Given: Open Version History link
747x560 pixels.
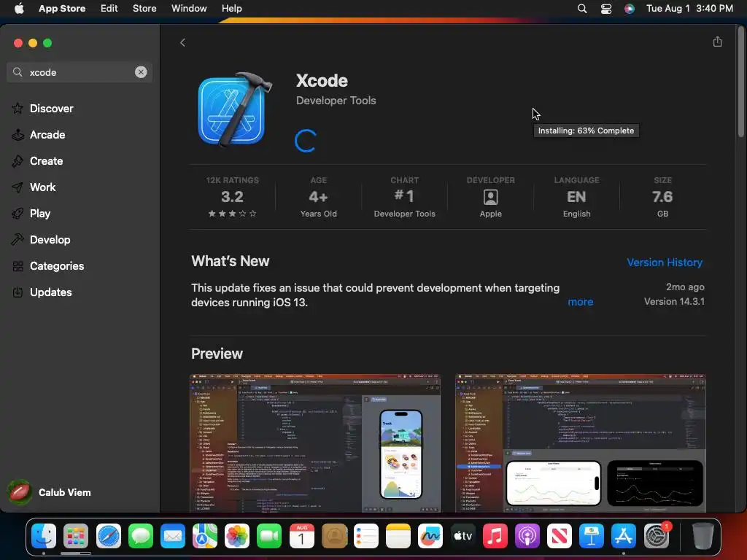Looking at the screenshot, I should point(665,262).
